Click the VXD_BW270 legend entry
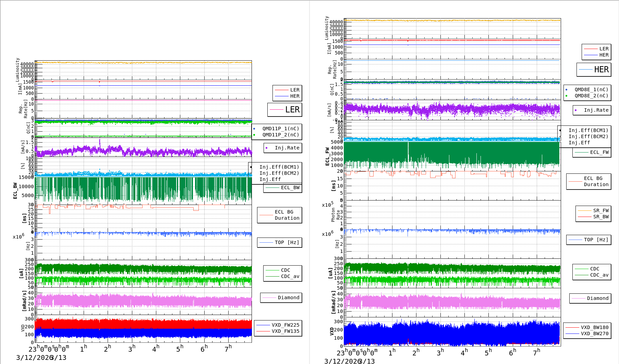 pyautogui.click(x=594, y=333)
